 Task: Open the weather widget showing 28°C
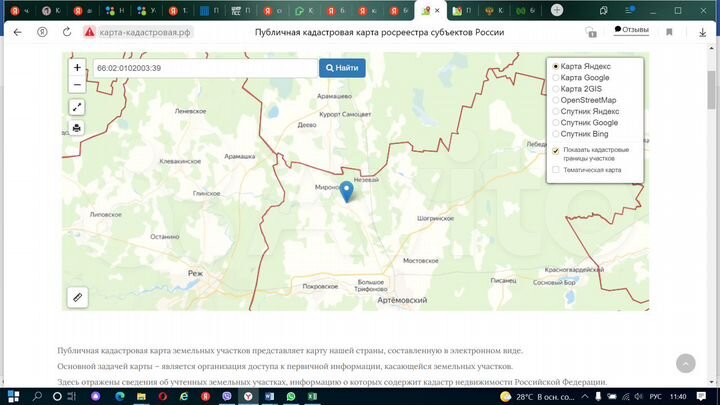click(x=540, y=397)
